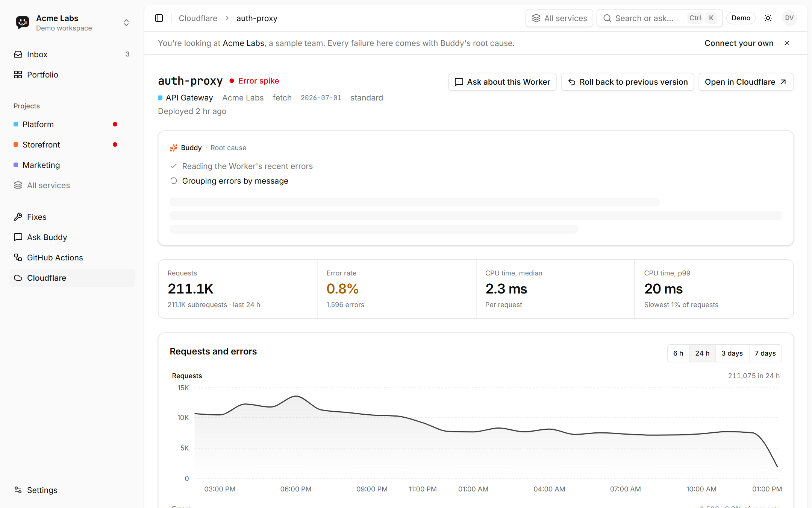Select Cloudflare in the sidebar
This screenshot has height=508, width=812.
pyautogui.click(x=72, y=278)
